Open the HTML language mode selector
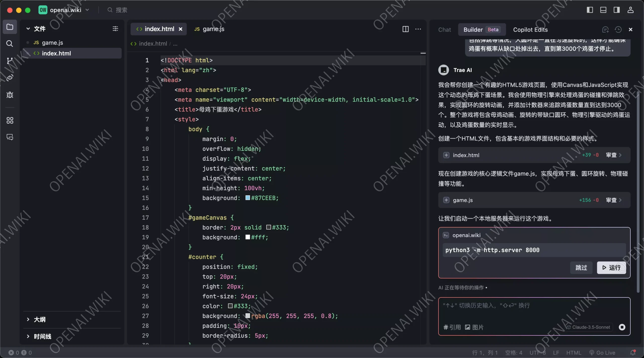This screenshot has height=358, width=644. coord(574,353)
